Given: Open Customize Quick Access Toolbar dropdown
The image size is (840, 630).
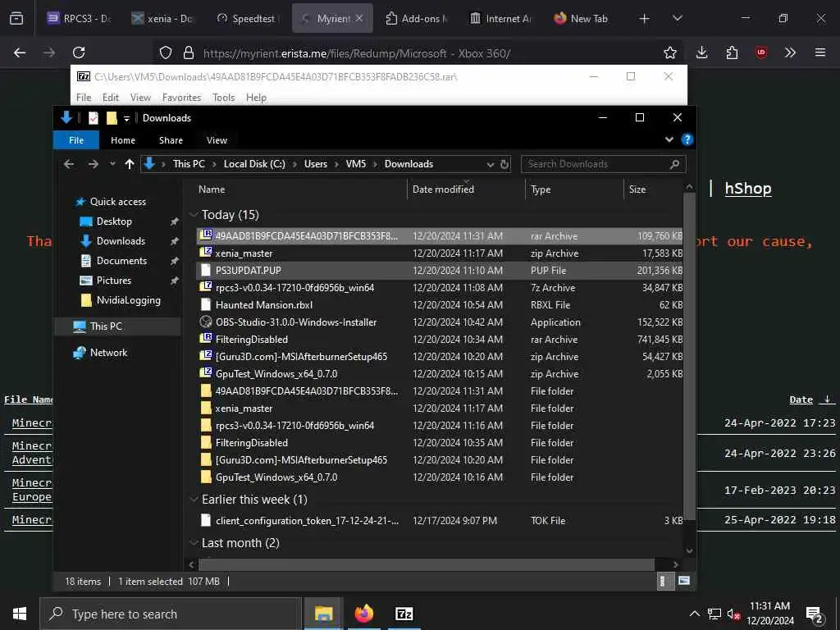Looking at the screenshot, I should tap(126, 118).
